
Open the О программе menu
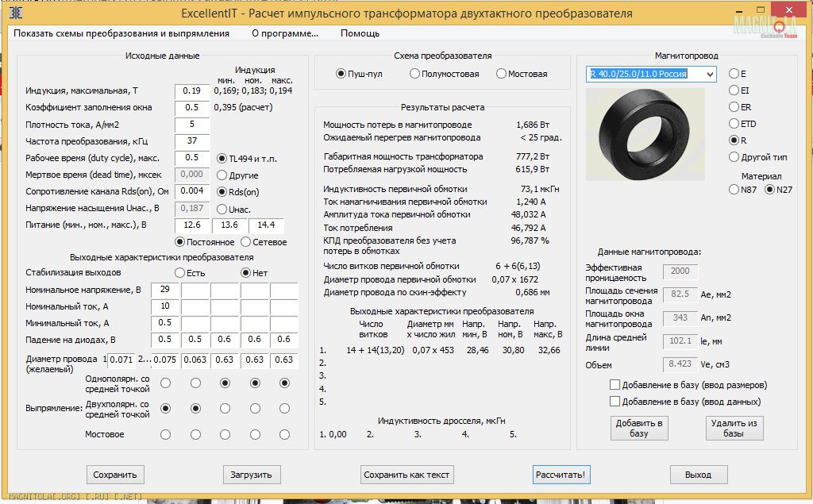[x=285, y=33]
